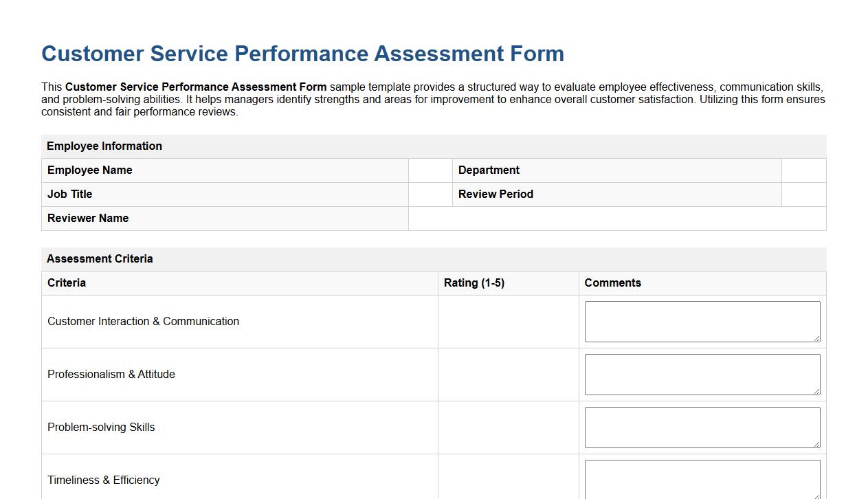Image resolution: width=868 pixels, height=499 pixels.
Task: Click the Employee Information section header
Action: point(104,146)
